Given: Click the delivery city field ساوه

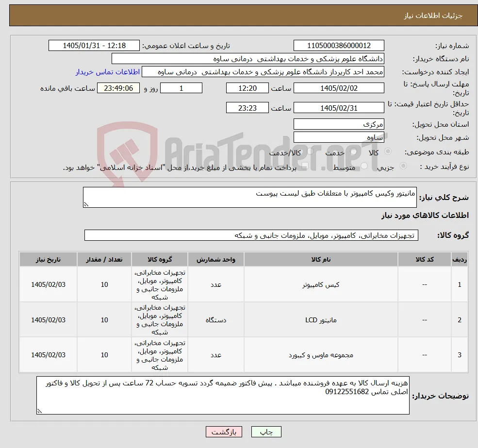Looking at the screenshot, I should pyautogui.click(x=339, y=137).
